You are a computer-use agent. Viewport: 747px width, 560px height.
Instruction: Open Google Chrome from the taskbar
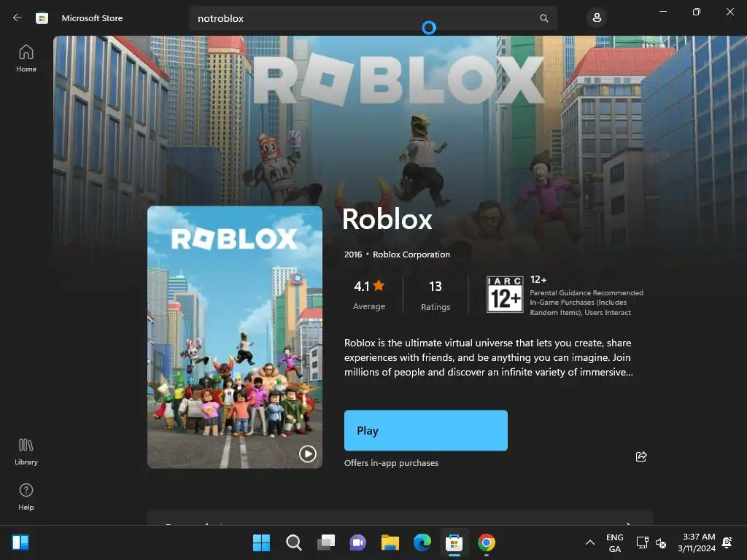(x=487, y=542)
